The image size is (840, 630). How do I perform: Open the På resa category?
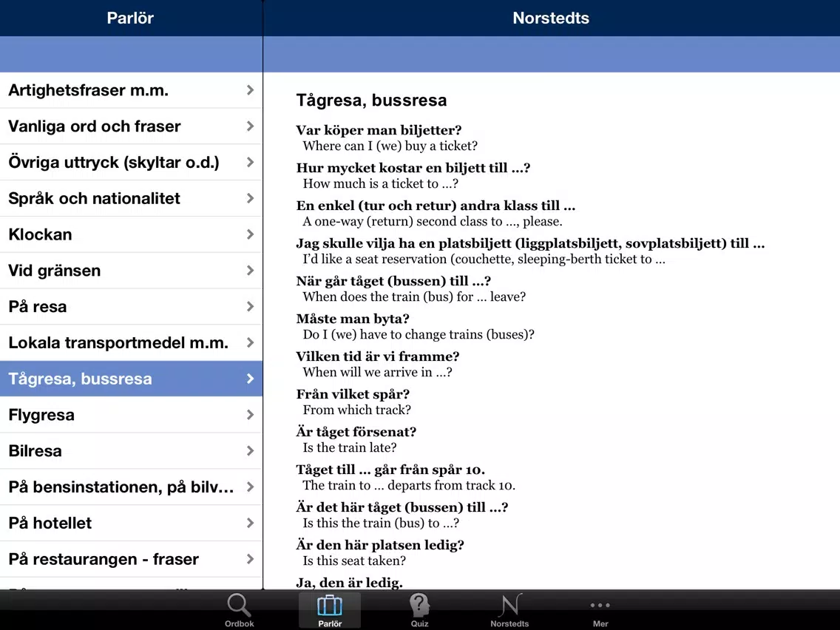click(132, 306)
